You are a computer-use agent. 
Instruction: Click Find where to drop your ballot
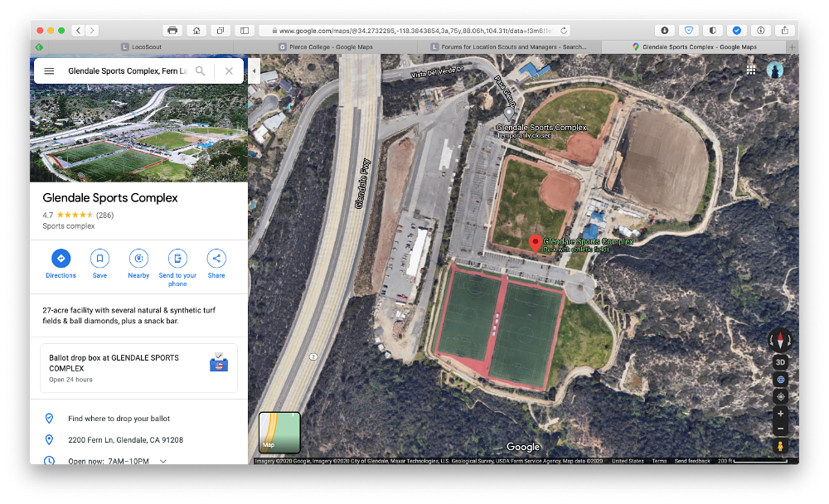point(119,419)
